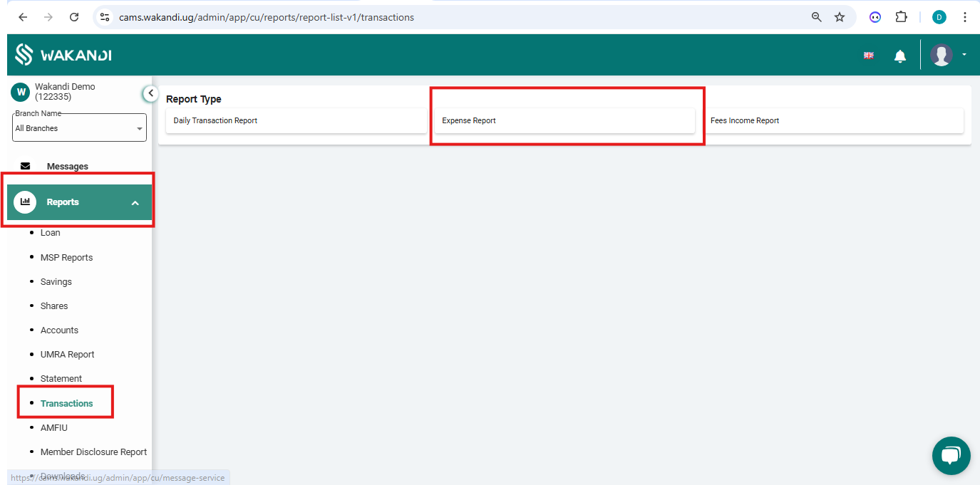Open Chrome's three-dot menu

click(x=964, y=17)
